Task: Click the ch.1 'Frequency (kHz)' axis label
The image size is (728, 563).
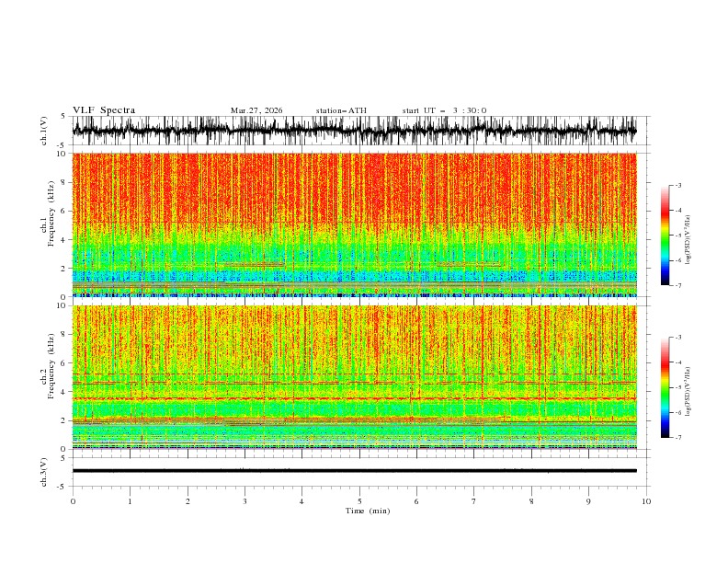Action: point(51,214)
